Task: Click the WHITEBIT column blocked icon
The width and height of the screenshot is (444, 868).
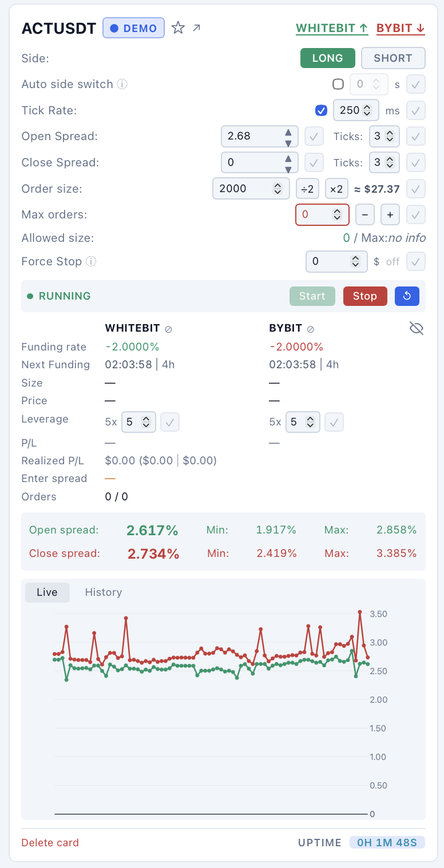Action: click(x=168, y=329)
